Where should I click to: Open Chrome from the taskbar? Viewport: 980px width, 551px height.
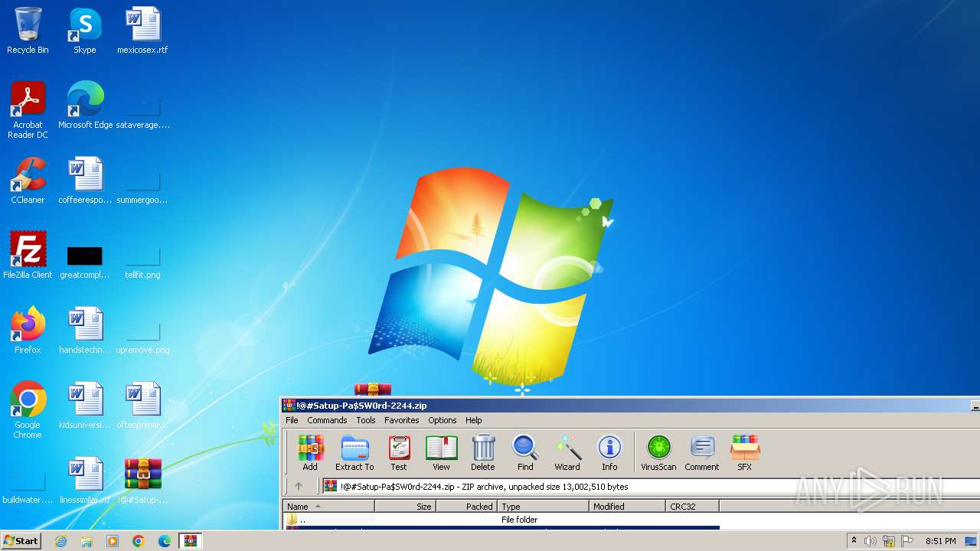tap(139, 541)
